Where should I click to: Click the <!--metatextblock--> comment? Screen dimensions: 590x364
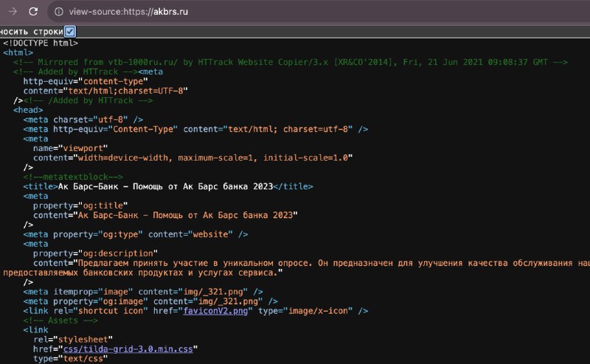pyautogui.click(x=73, y=177)
